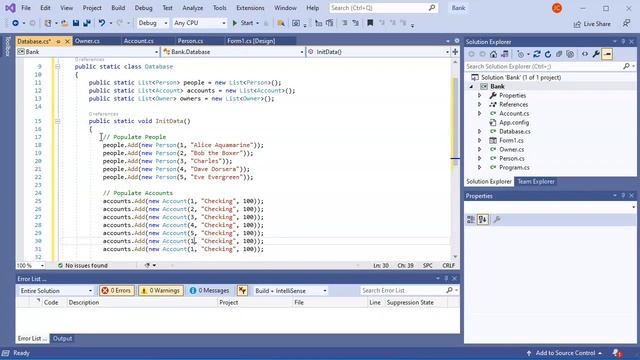Click the Pending Changes Filter icon
This screenshot has height=360, width=640.
pos(520,54)
